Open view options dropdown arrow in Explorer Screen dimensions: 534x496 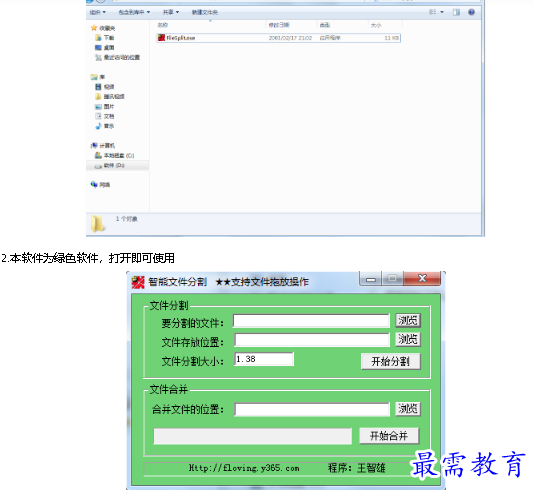(442, 12)
